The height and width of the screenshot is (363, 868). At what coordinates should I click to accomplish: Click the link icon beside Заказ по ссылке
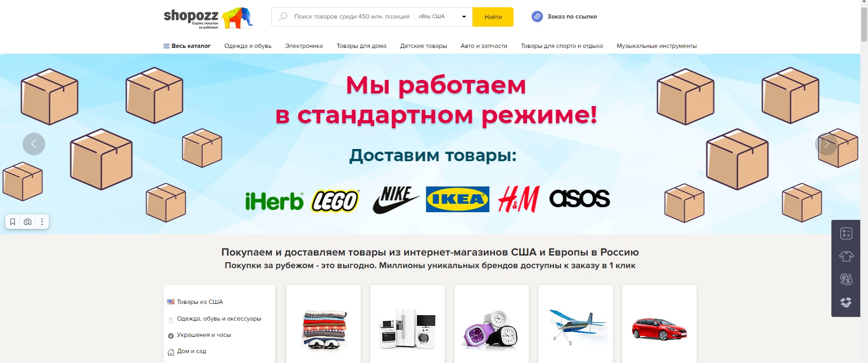pyautogui.click(x=537, y=17)
